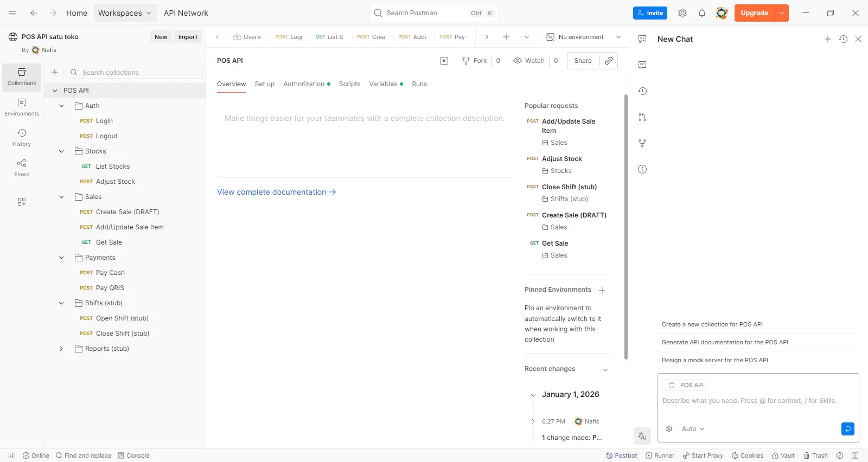Click the Import button
868x462 pixels.
(188, 37)
